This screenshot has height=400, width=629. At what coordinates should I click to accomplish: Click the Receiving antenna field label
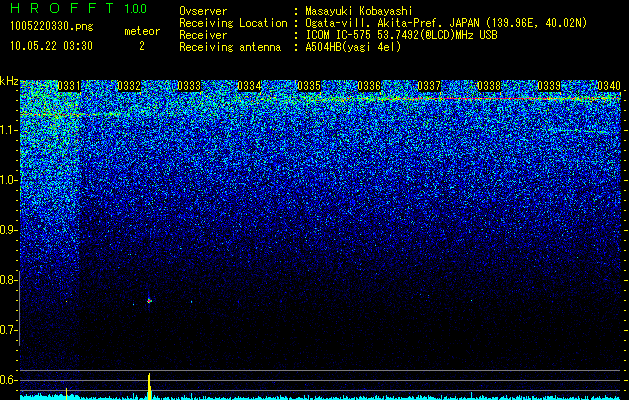[x=230, y=47]
